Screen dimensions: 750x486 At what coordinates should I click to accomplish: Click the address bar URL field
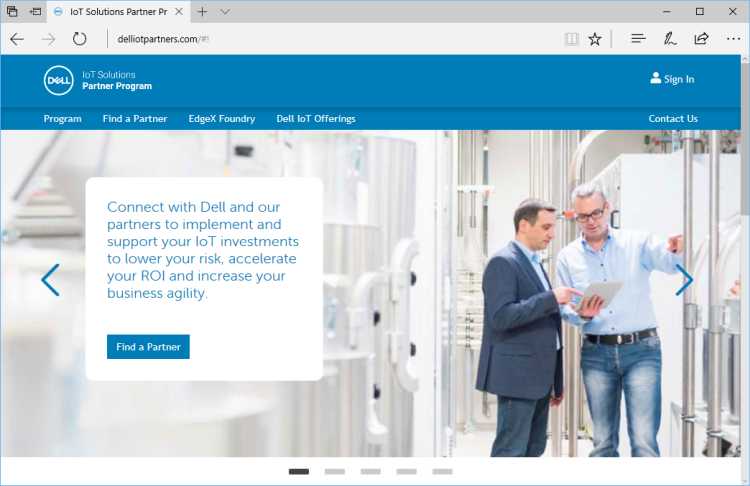(x=330, y=39)
